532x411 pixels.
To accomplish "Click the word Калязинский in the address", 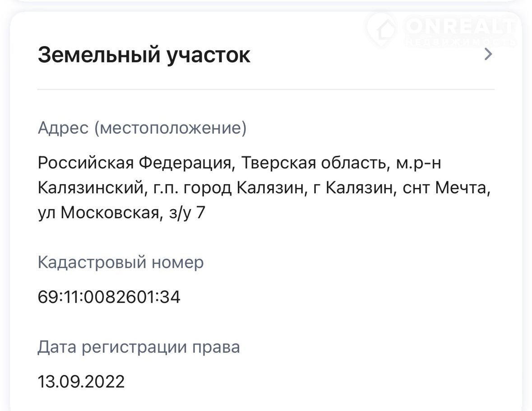I will click(x=90, y=187).
